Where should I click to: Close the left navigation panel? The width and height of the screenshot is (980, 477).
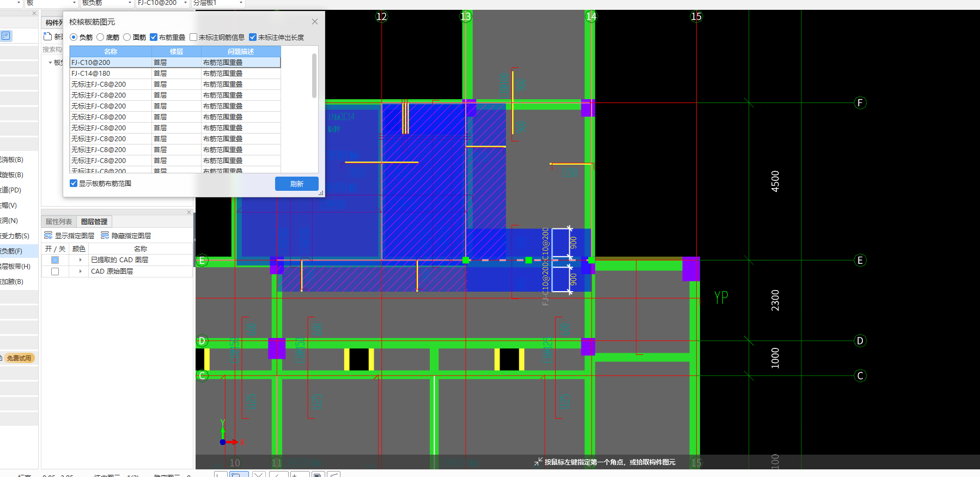tap(34, 14)
